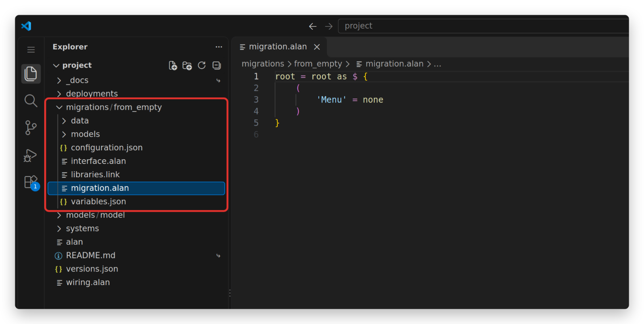Collapse all folders in Explorer
This screenshot has height=324, width=644.
click(x=217, y=65)
